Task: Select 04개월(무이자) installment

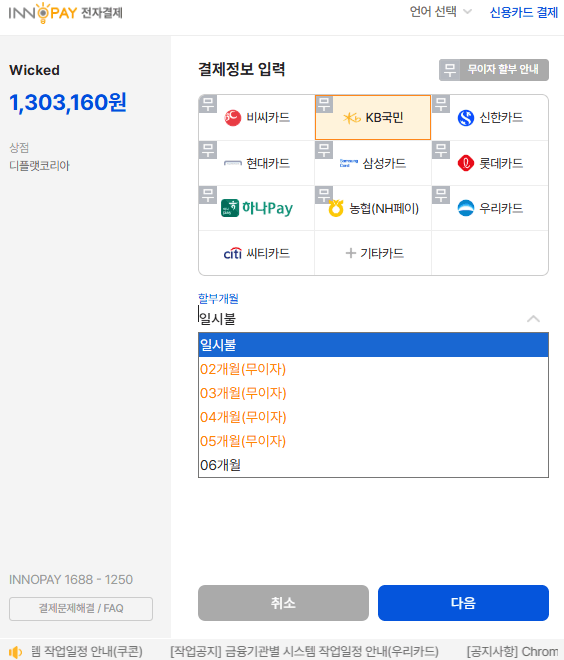Action: tap(373, 417)
